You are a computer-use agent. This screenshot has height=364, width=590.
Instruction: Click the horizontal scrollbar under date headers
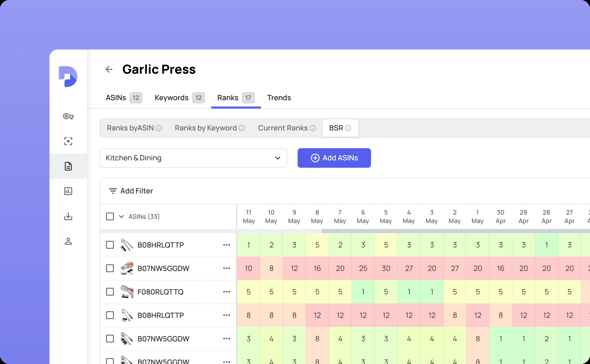[455, 231]
